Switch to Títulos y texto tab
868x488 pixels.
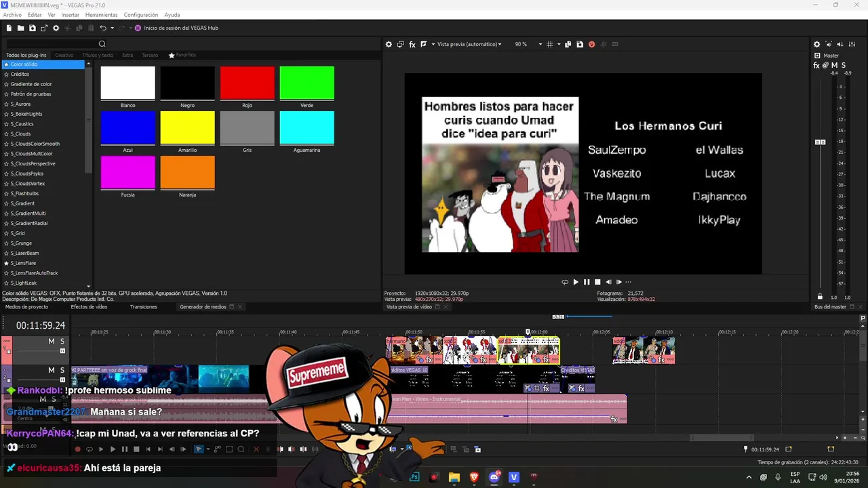click(x=98, y=55)
